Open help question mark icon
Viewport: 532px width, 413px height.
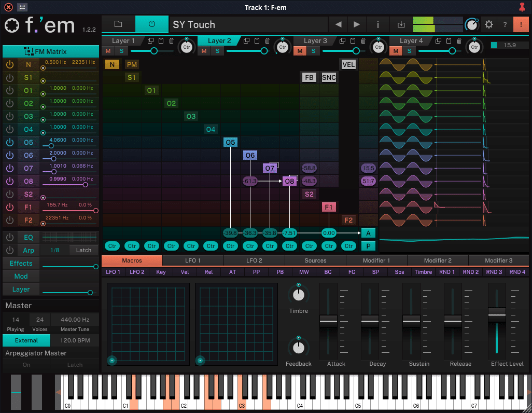(505, 24)
